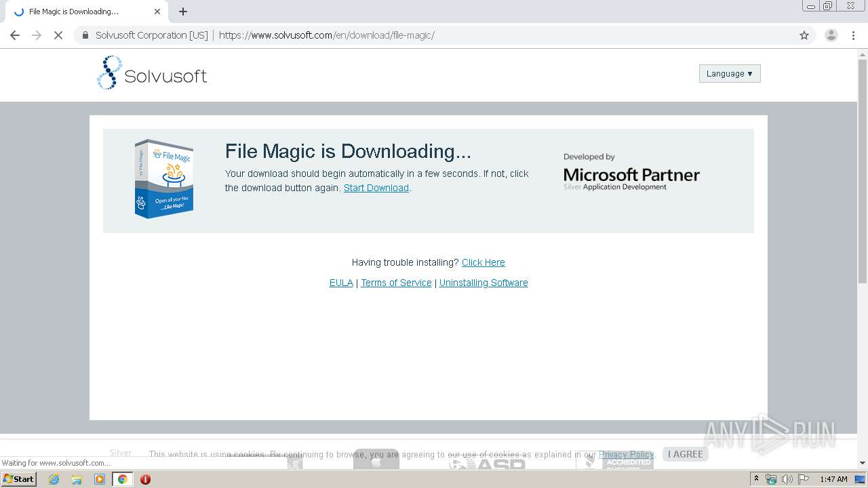Show hidden system tray icons

(x=756, y=479)
